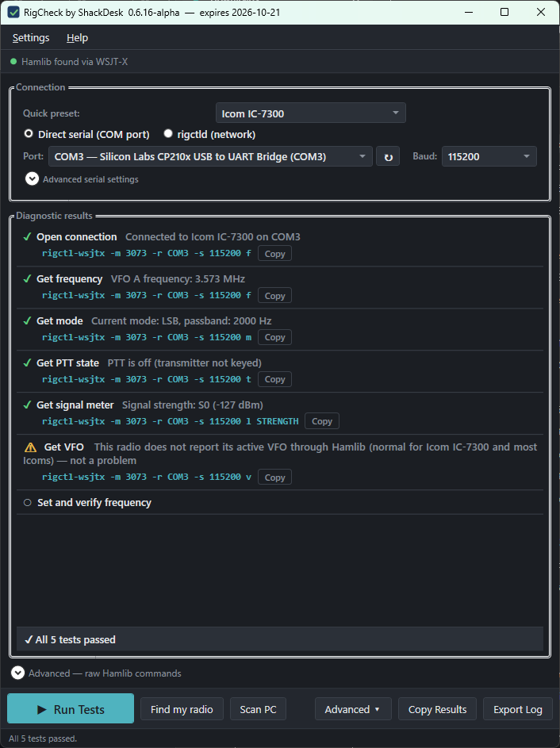Click the green checkmark beside Get frequency

pos(28,278)
